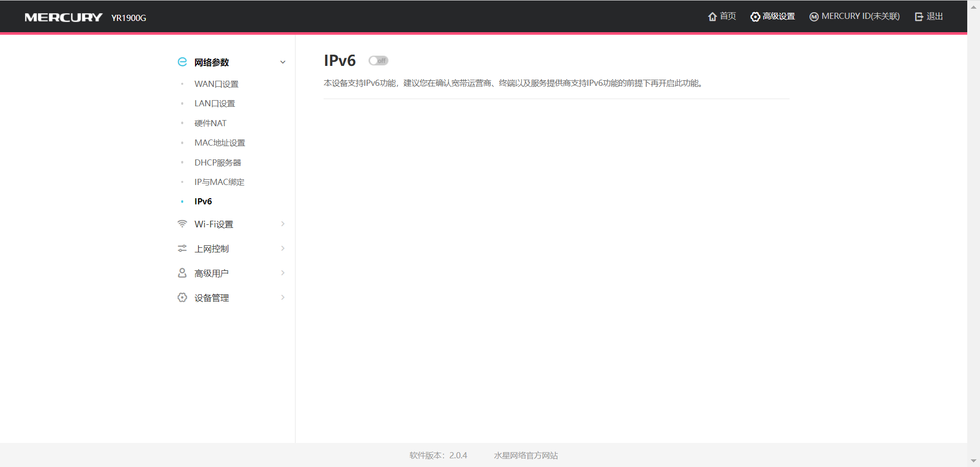Select 硬件NAT in the sidebar
This screenshot has width=980, height=467.
(x=210, y=123)
